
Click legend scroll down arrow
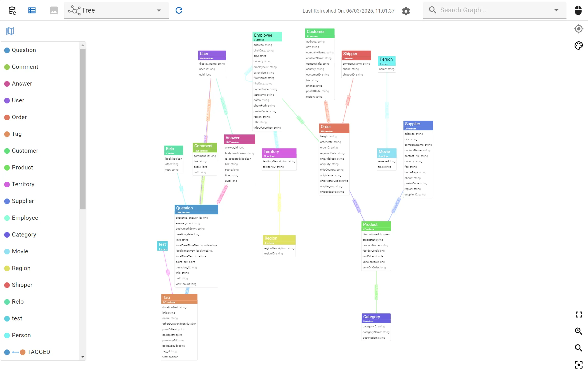click(x=82, y=357)
